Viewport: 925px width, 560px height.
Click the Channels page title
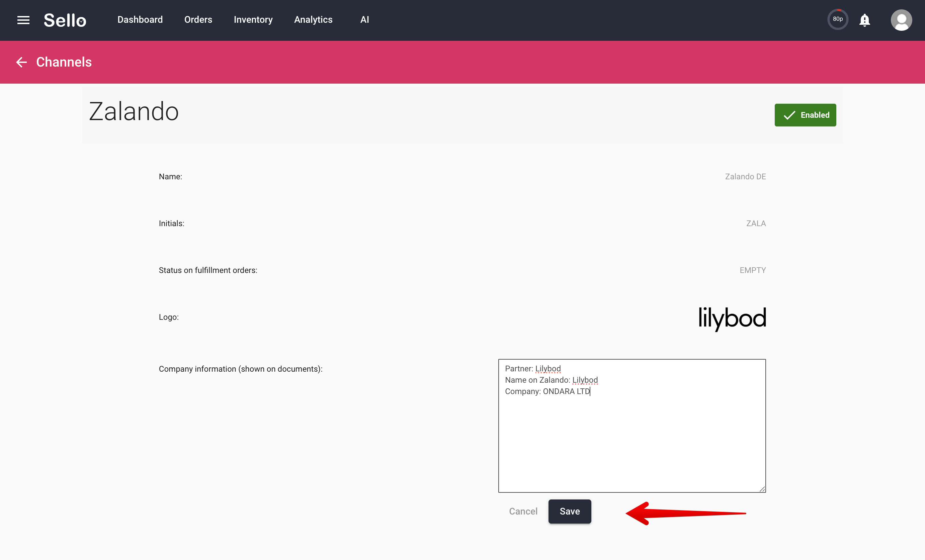(64, 62)
